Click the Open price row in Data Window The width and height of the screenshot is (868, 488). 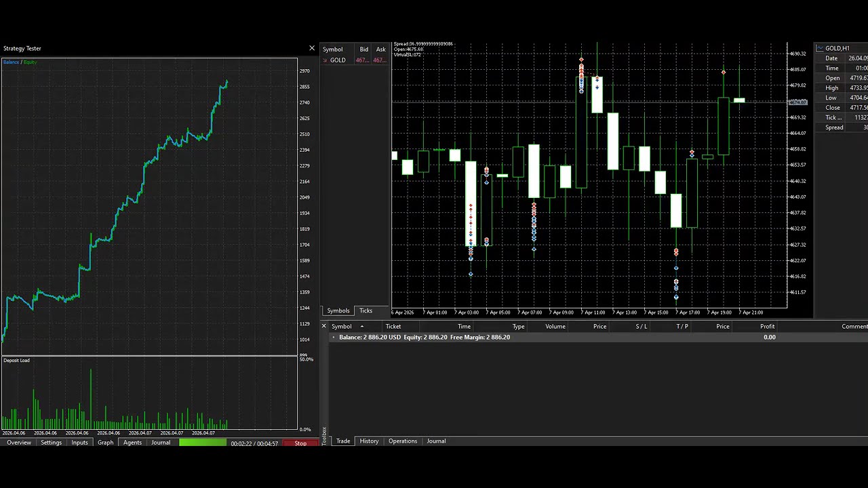[841, 78]
